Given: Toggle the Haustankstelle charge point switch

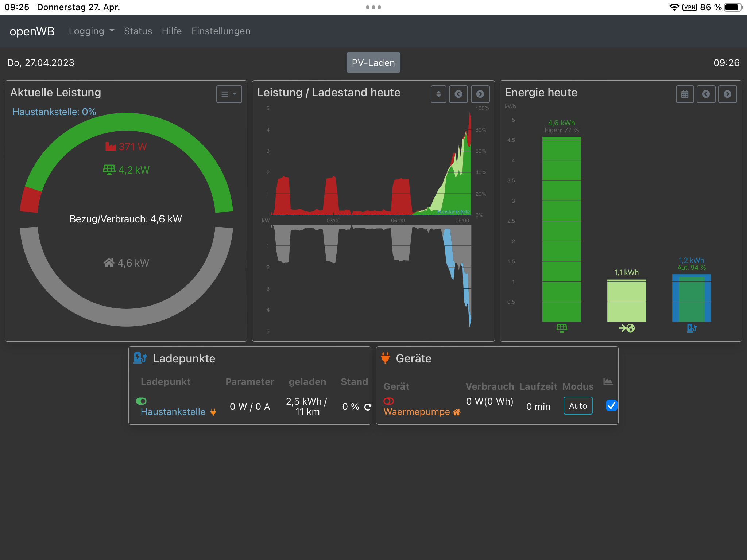Looking at the screenshot, I should (x=141, y=401).
